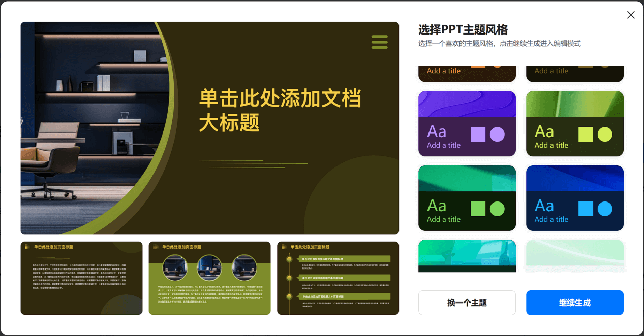Click the 单击此处添加文档大标题 title text
The width and height of the screenshot is (644, 336).
pos(280,110)
